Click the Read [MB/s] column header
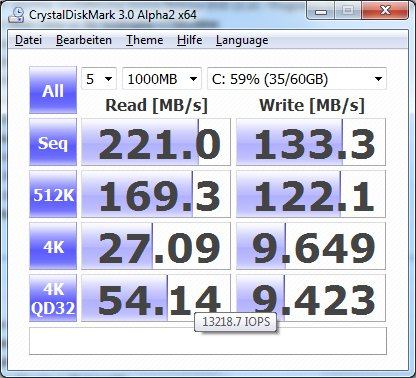The width and height of the screenshot is (416, 378). 156,105
